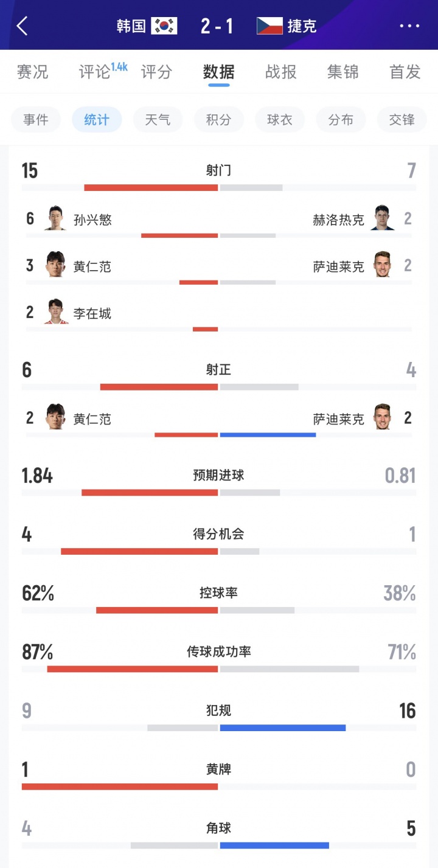This screenshot has height=868, width=438.
Task: Select the 积分 filter chip
Action: click(x=218, y=120)
